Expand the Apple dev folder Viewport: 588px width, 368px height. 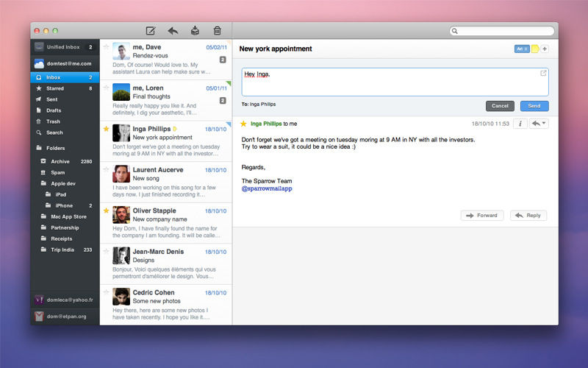tap(65, 183)
